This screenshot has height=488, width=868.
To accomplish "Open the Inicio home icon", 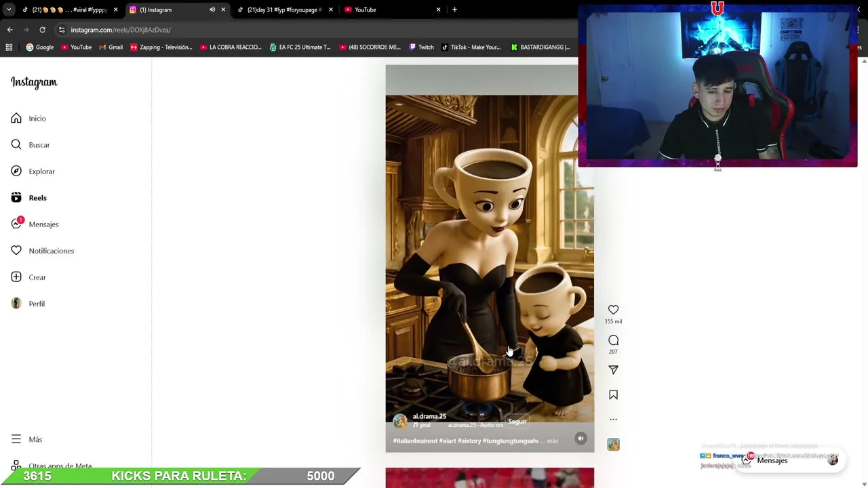I will [x=16, y=119].
